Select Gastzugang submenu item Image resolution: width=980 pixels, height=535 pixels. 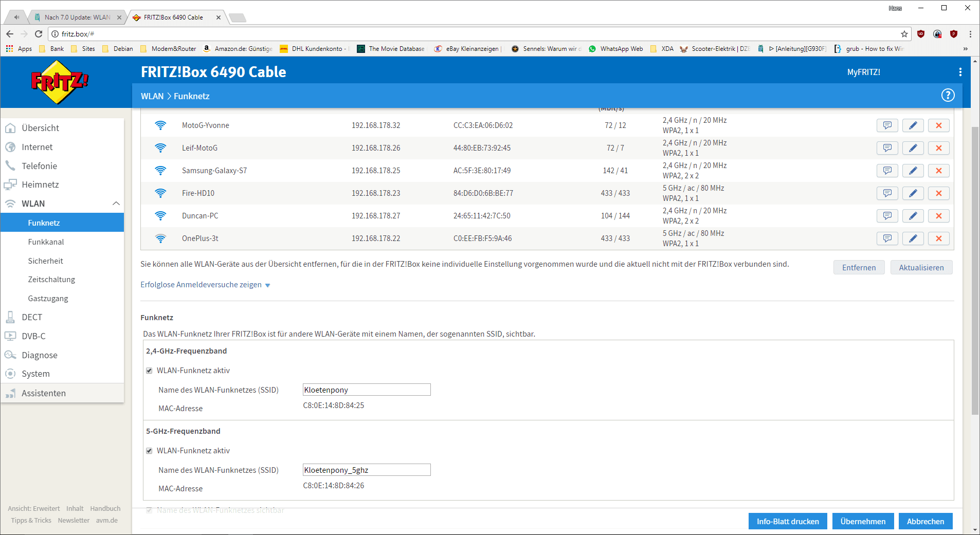coord(62,299)
